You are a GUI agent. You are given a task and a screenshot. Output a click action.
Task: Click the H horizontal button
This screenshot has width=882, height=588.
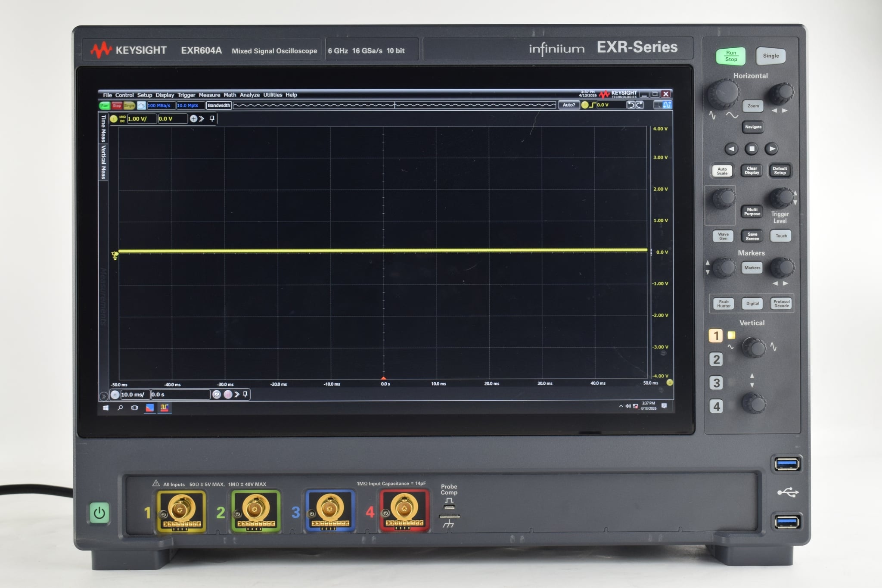point(115,395)
